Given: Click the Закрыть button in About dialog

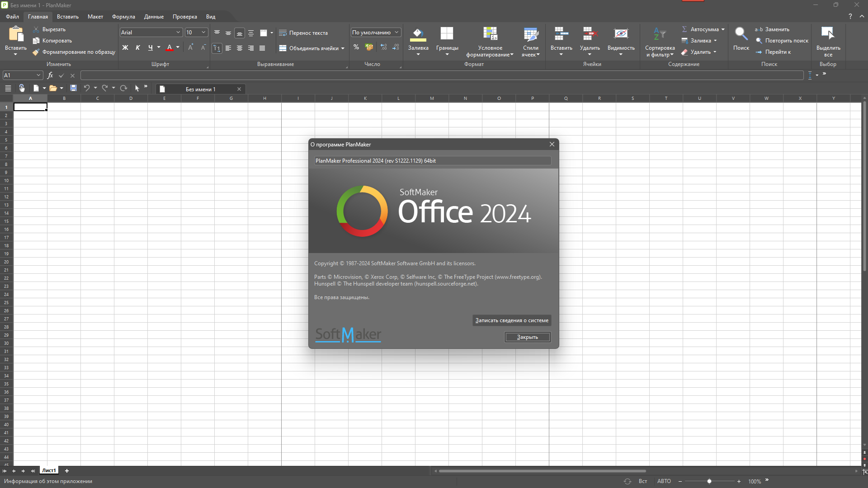Looking at the screenshot, I should 528,337.
